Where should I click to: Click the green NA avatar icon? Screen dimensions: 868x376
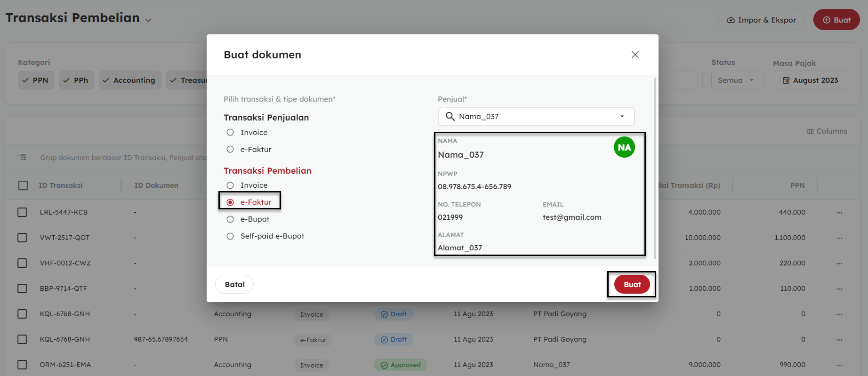(x=624, y=147)
